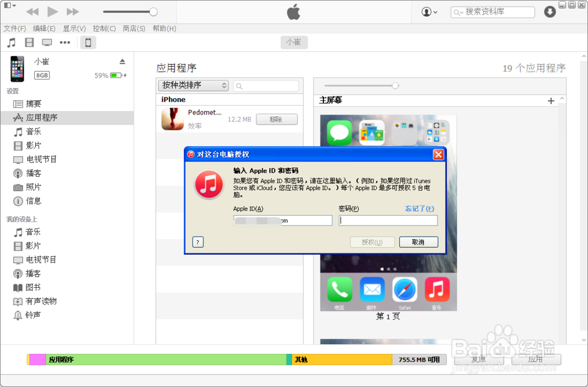This screenshot has height=387, width=588.
Task: Click the 取消 button
Action: [x=419, y=242]
